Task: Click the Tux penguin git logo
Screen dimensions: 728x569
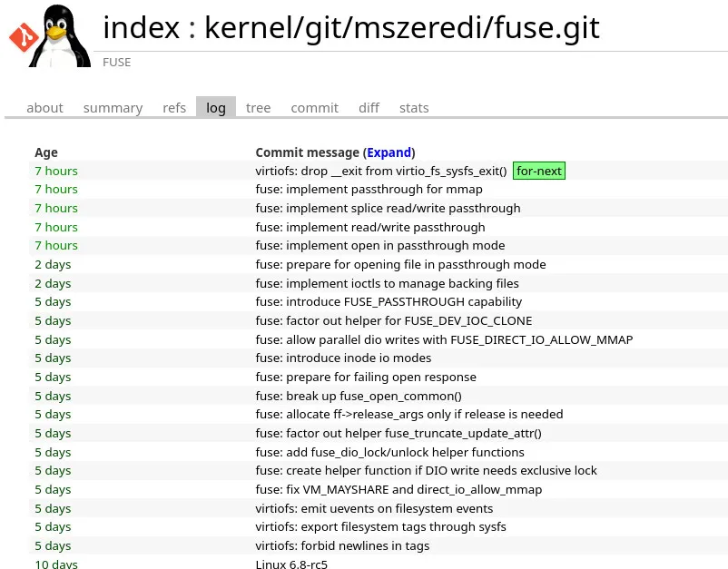Action: [x=50, y=35]
